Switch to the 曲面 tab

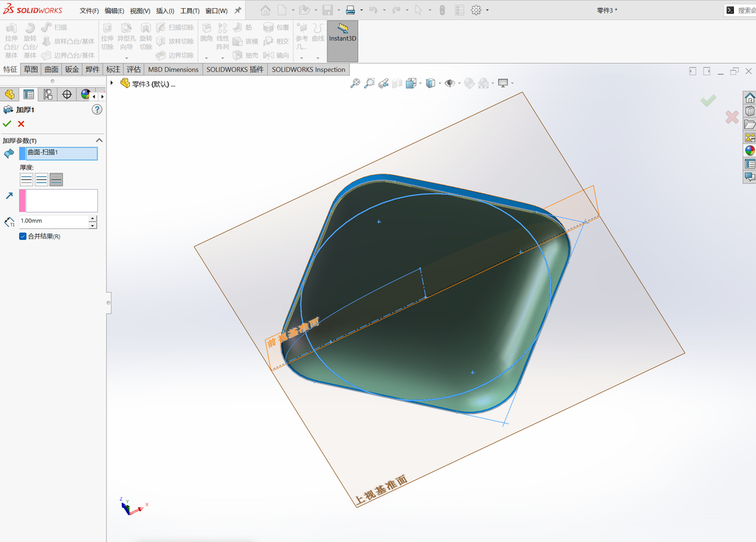coord(52,69)
